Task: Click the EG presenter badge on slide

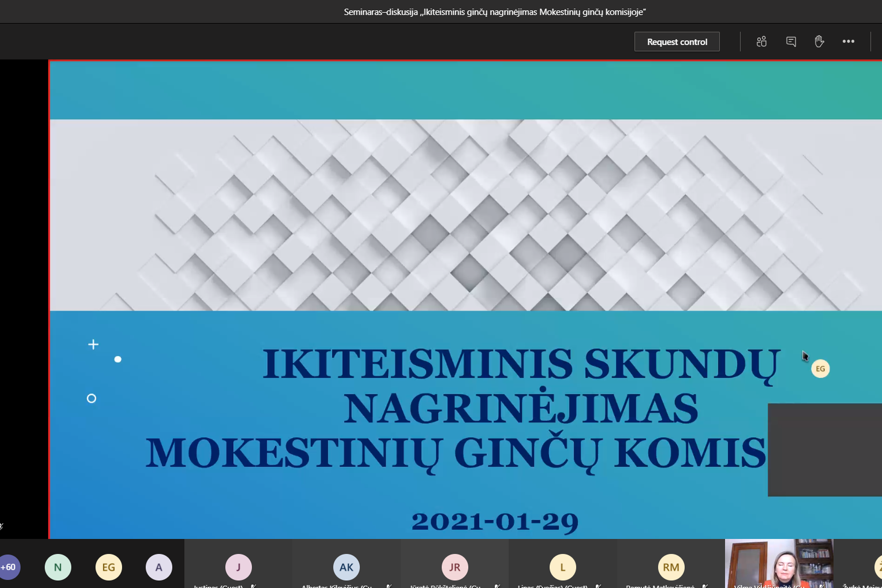Action: coord(820,369)
